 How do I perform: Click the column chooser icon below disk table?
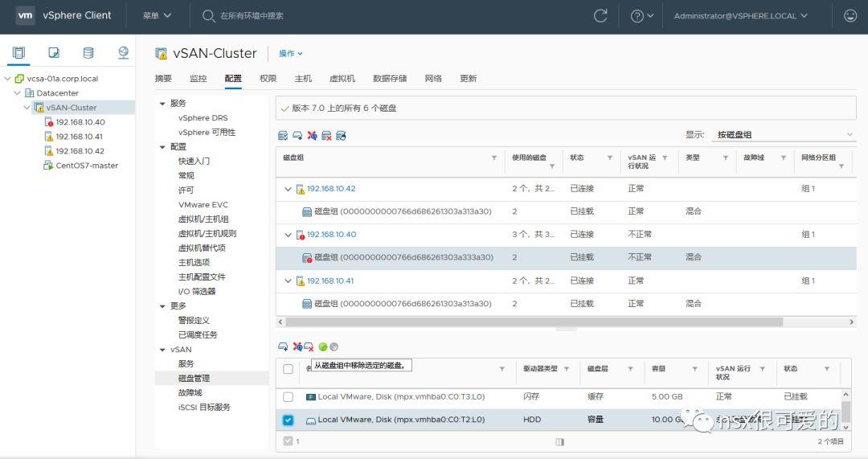tap(559, 442)
